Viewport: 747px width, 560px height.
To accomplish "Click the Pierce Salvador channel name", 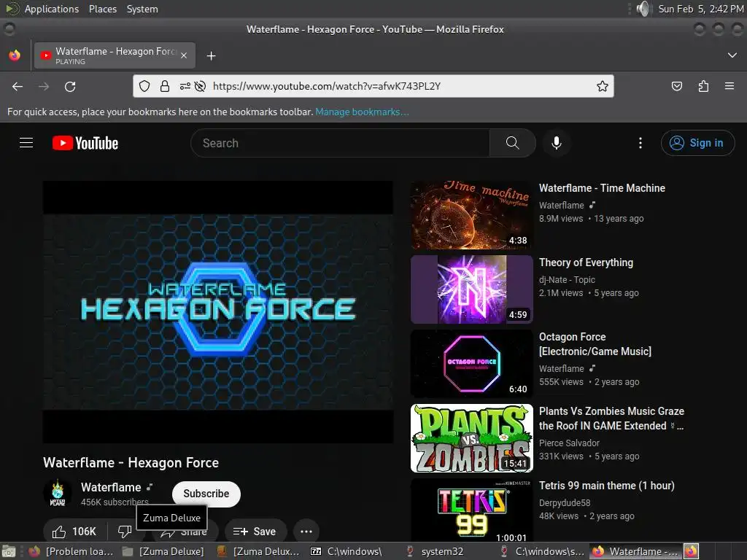I will [569, 443].
